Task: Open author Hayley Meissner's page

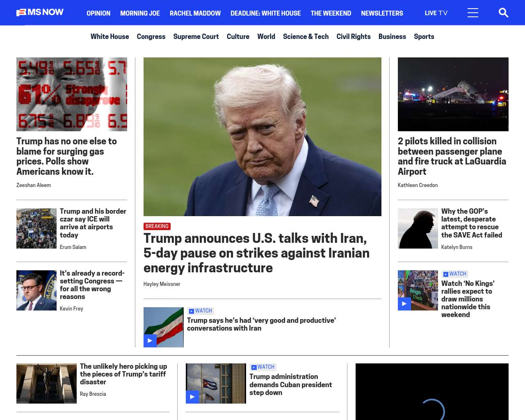Action: (x=162, y=284)
